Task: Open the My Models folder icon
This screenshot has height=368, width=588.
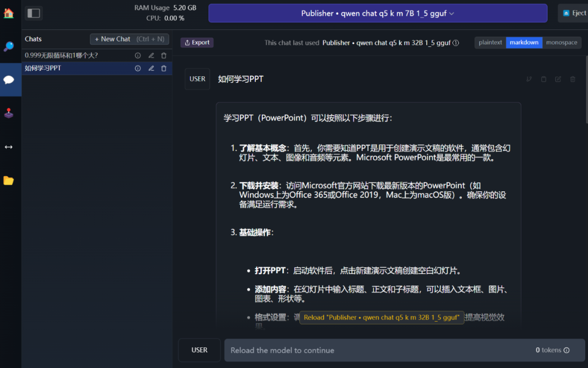Action: (x=8, y=180)
